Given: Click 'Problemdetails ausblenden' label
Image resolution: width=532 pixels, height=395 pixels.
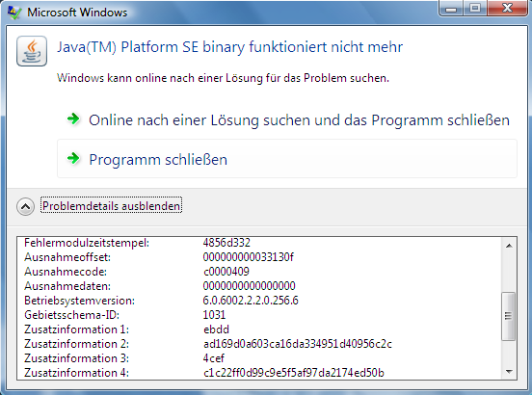Looking at the screenshot, I should pos(111,205).
